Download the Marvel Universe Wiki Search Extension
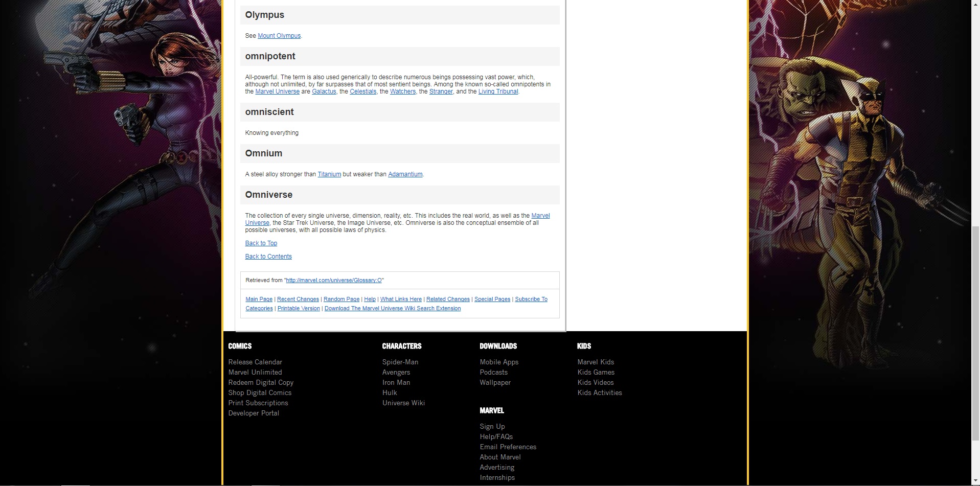980x486 pixels. pyautogui.click(x=393, y=308)
